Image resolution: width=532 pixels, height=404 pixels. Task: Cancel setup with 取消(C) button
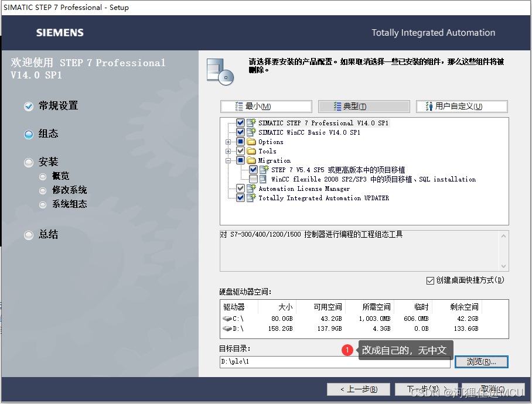pyautogui.click(x=493, y=389)
